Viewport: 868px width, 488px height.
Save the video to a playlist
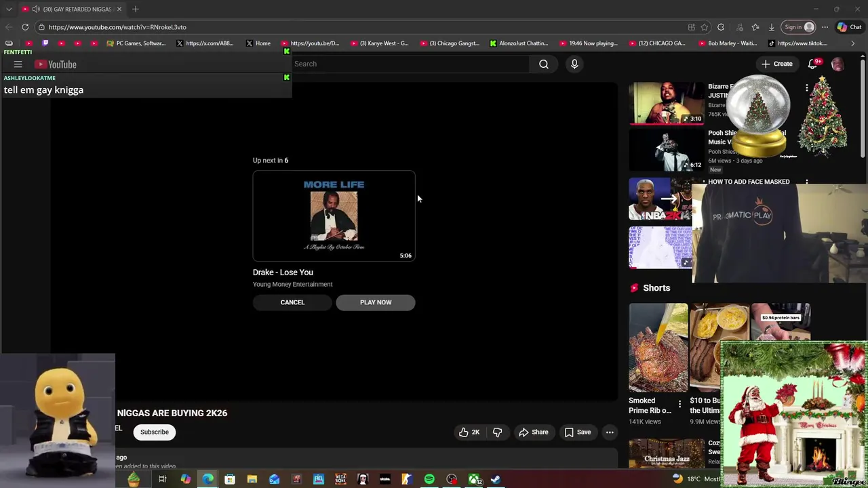(578, 432)
